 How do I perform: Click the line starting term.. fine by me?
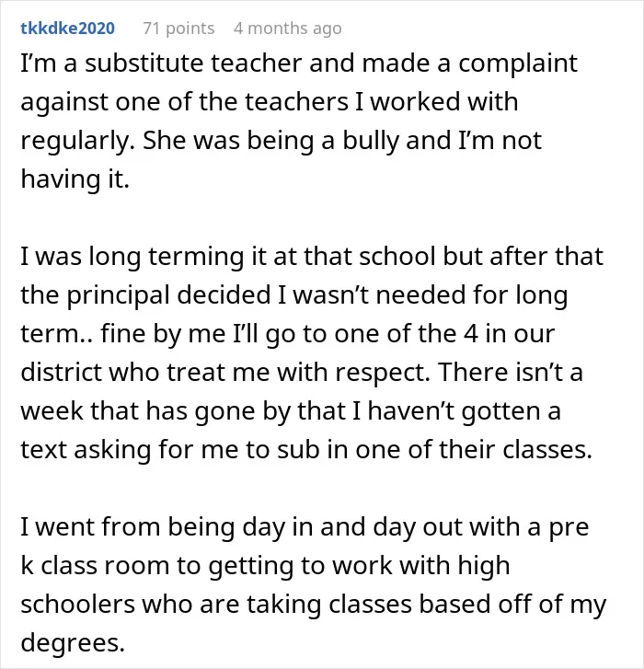tap(288, 334)
